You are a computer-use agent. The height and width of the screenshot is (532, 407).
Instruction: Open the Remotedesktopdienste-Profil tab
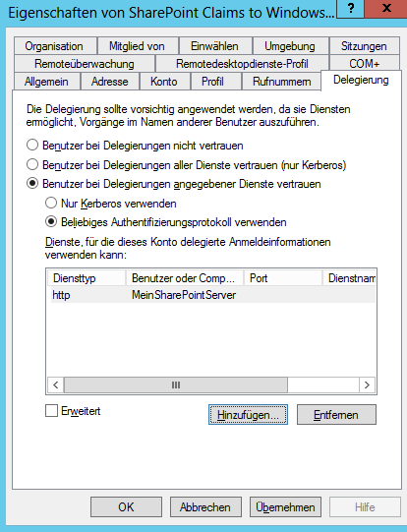coord(242,64)
